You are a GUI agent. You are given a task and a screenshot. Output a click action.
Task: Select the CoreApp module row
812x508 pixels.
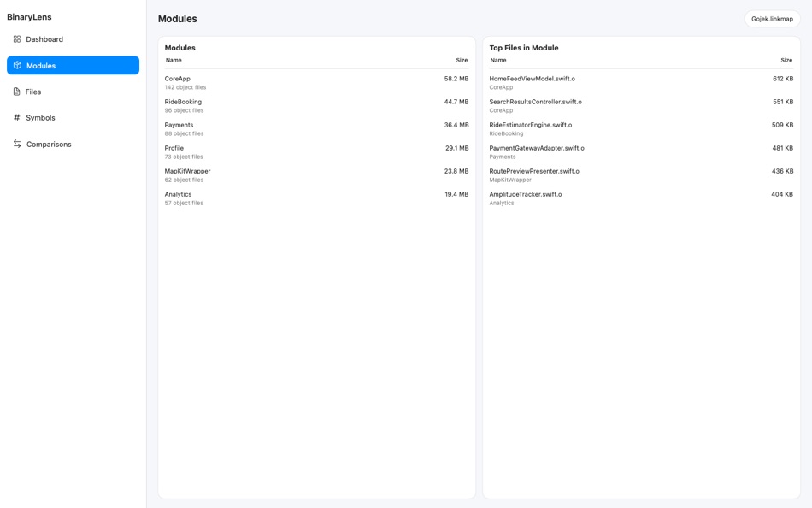click(316, 81)
